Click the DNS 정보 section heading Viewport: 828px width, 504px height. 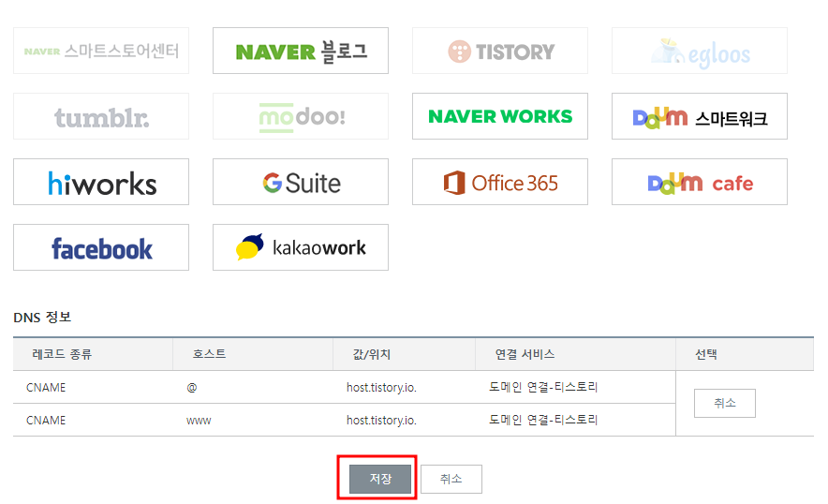[x=42, y=317]
